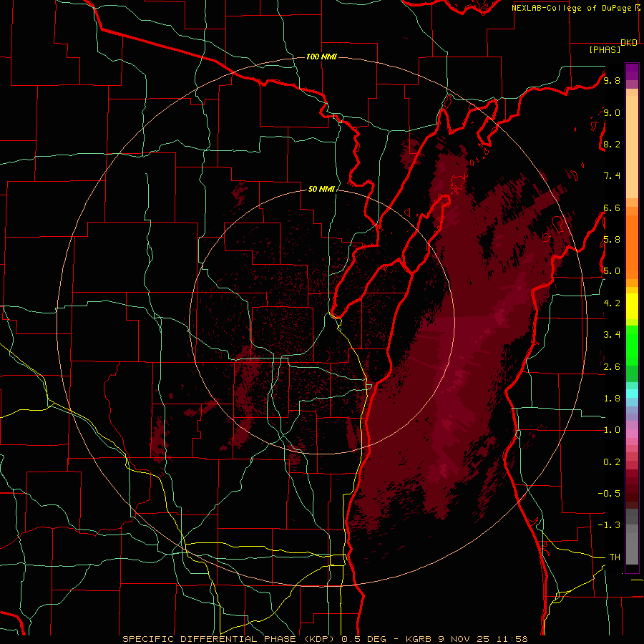Click the NEXLAB-College of DuPage label
Viewport: 644px width, 644px height.
point(571,8)
